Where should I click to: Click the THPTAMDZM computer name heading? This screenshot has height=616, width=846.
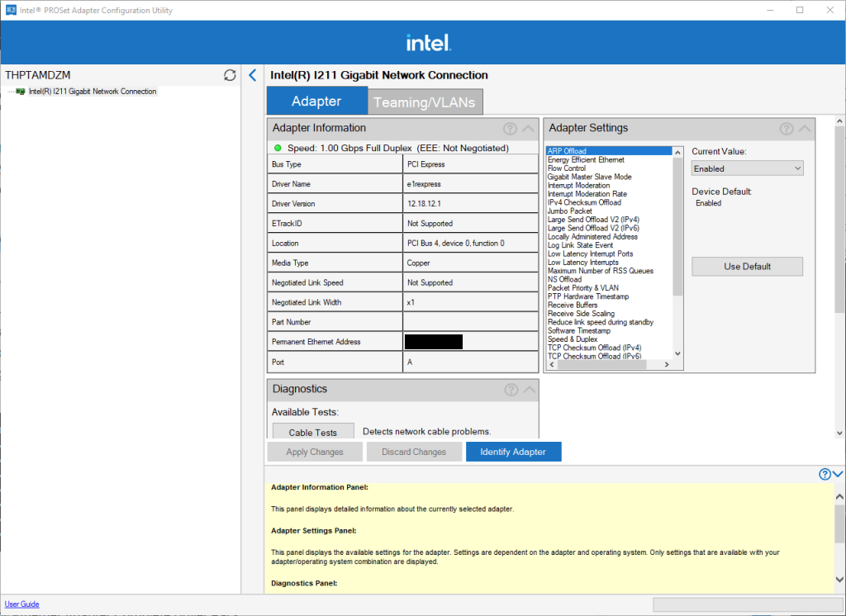coord(38,75)
